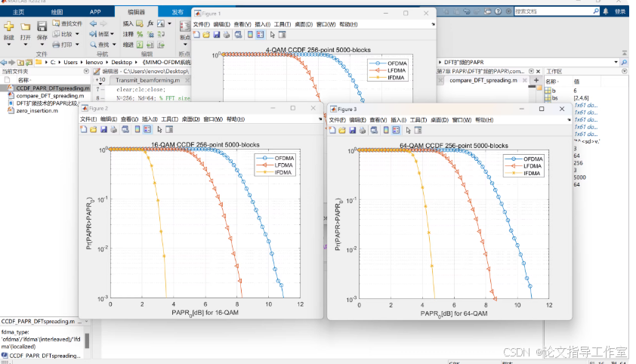Open 文件(F) menu in Figure 1
The image size is (636, 364).
[202, 24]
